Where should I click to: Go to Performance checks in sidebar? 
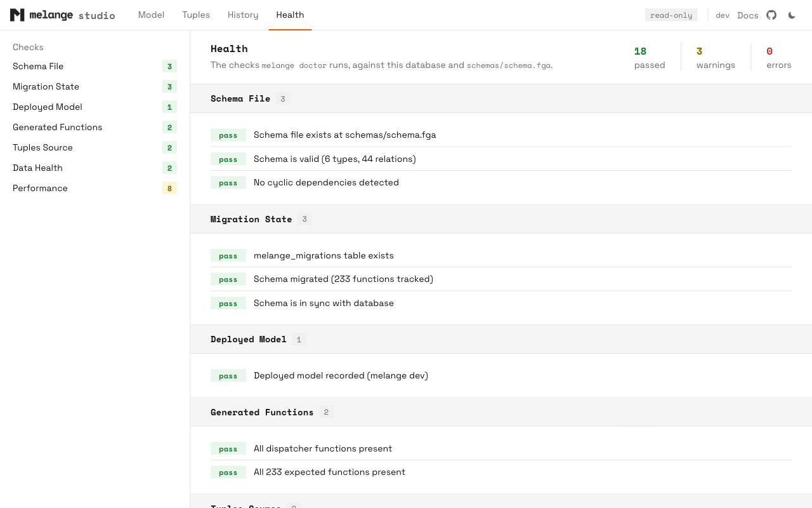click(95, 188)
